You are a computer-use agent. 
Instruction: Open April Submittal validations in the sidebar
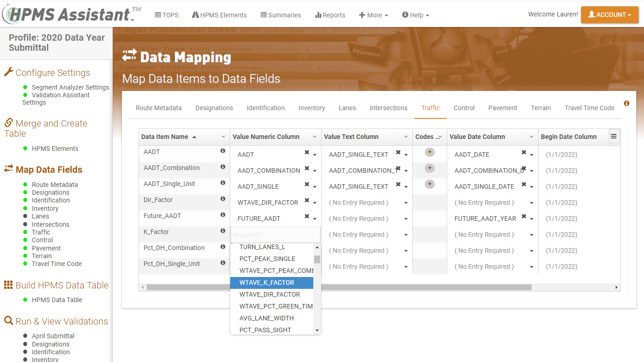tap(53, 336)
